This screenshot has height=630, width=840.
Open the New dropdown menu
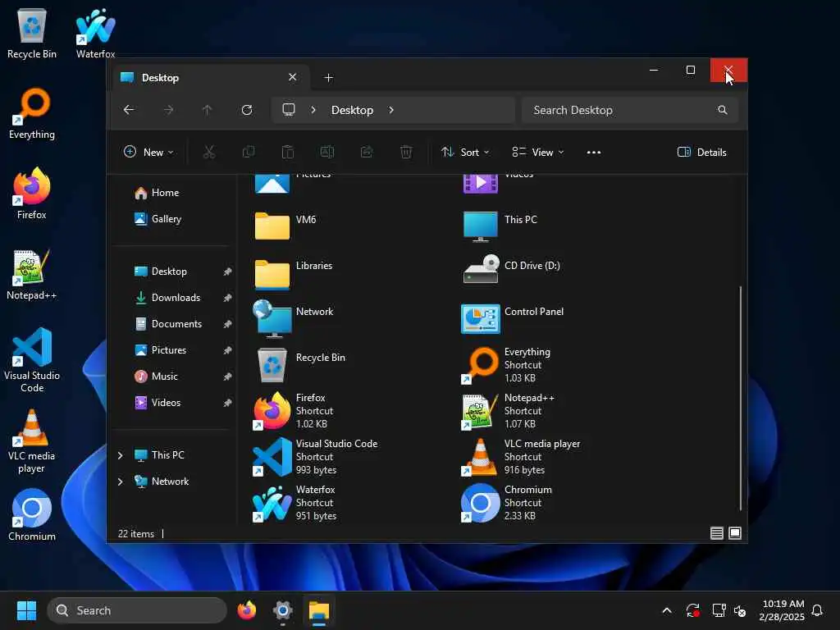pyautogui.click(x=148, y=152)
